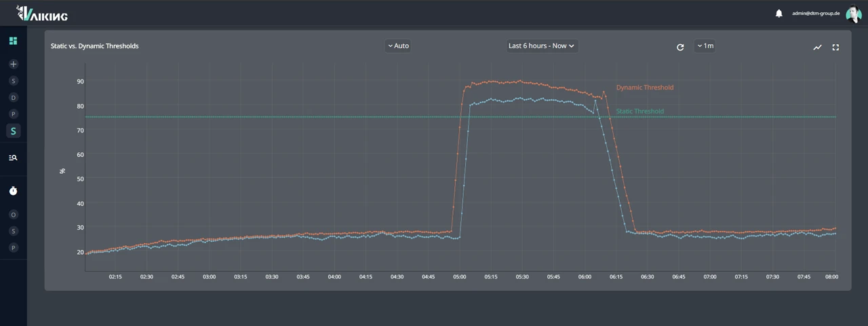Click the 06:15 time axis label
Viewport: 868px width, 326px height.
(x=616, y=277)
